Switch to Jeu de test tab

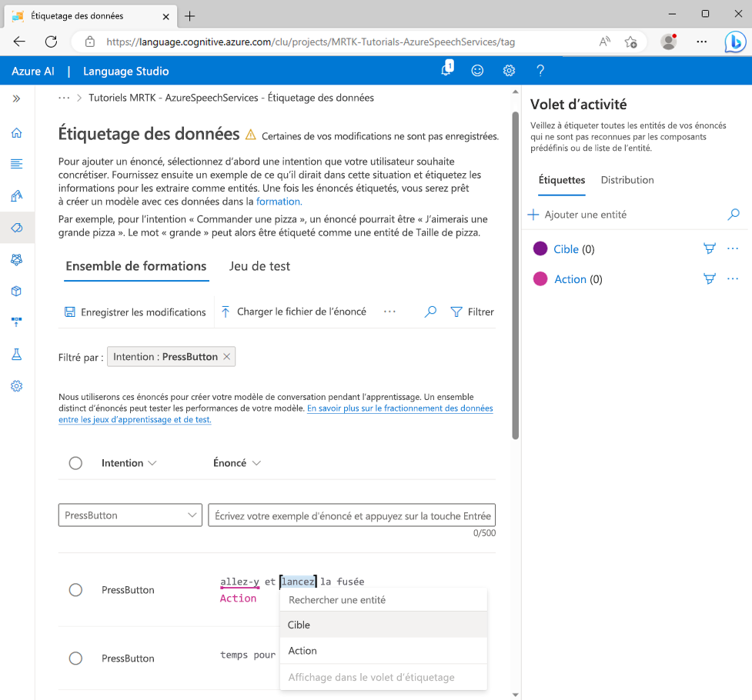(259, 267)
